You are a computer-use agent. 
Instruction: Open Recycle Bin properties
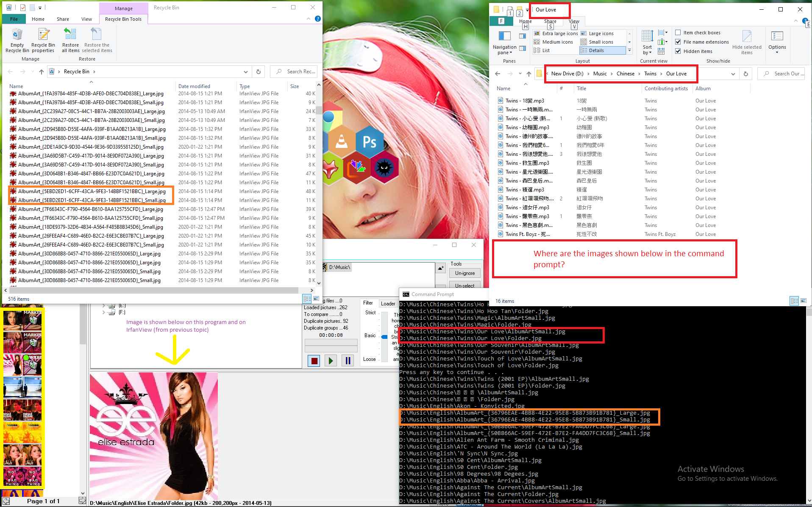click(x=43, y=39)
